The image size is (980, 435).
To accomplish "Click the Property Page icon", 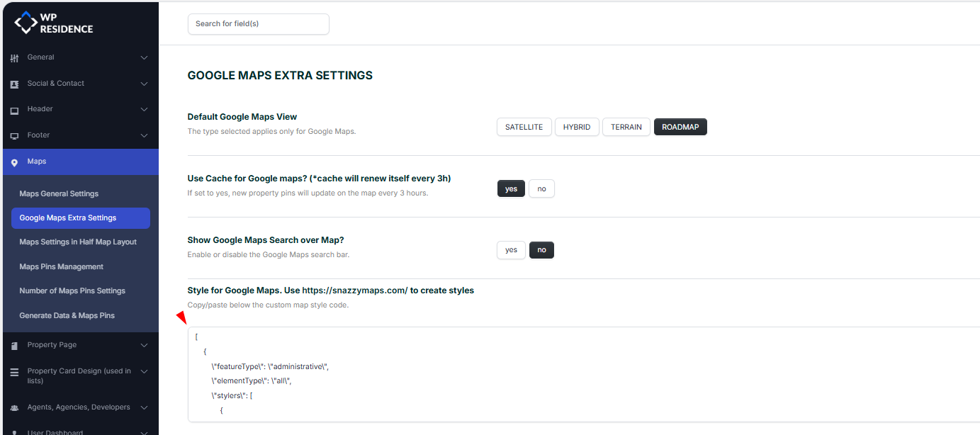I will pyautogui.click(x=14, y=346).
